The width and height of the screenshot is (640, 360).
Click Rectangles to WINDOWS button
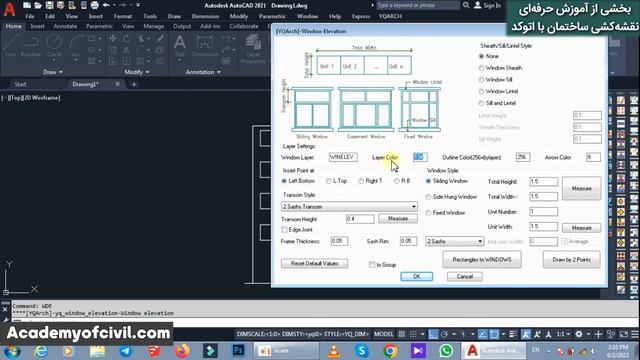click(x=482, y=260)
